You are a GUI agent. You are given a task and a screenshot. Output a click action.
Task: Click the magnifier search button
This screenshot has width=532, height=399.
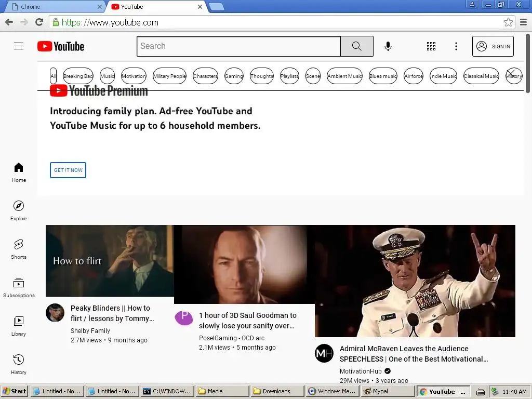pos(356,46)
